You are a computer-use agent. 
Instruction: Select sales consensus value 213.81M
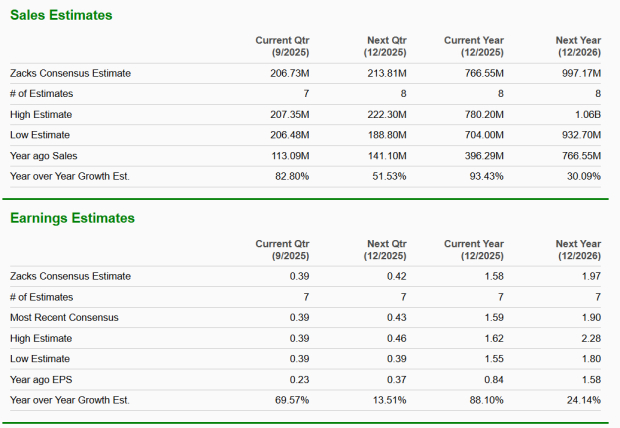pyautogui.click(x=387, y=73)
